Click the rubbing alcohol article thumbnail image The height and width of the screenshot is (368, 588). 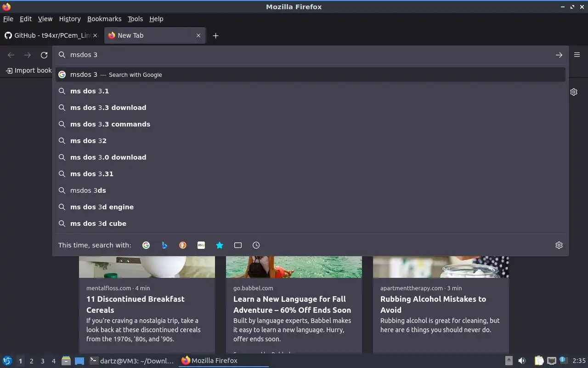441,267
